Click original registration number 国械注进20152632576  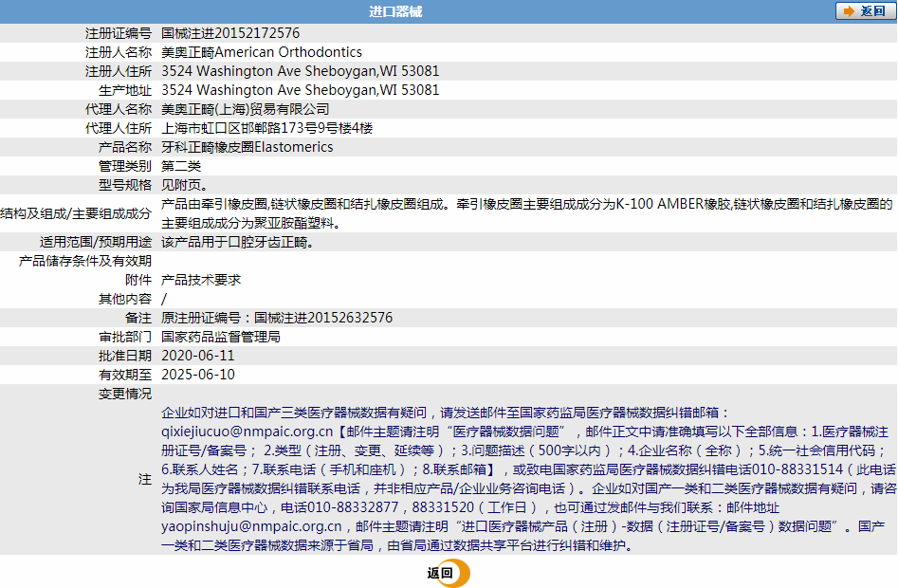[277, 318]
